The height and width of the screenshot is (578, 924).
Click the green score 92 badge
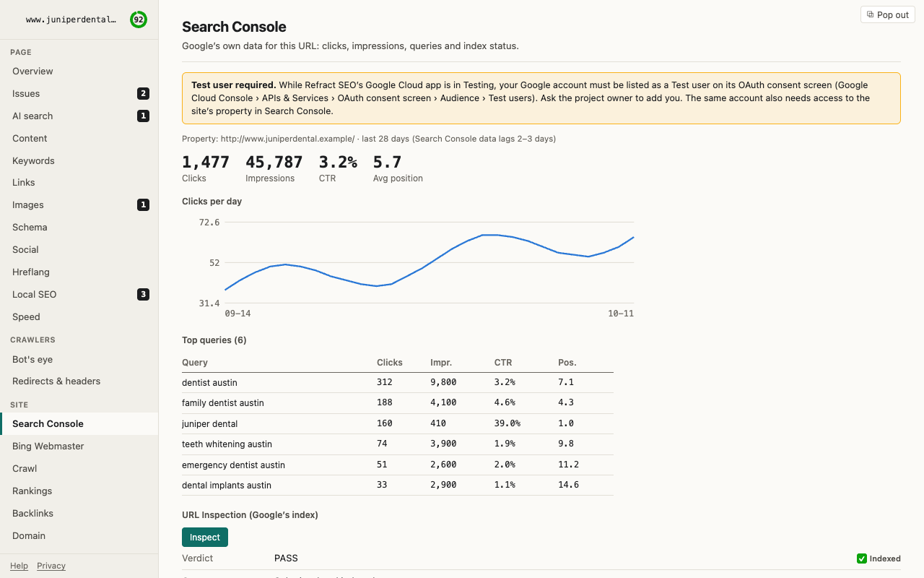[x=139, y=20]
